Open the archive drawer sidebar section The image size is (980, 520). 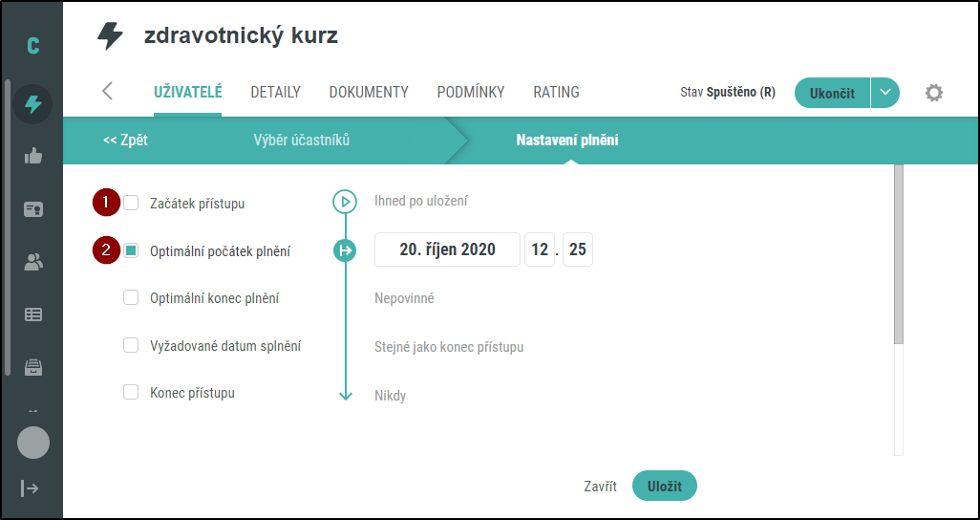(33, 366)
